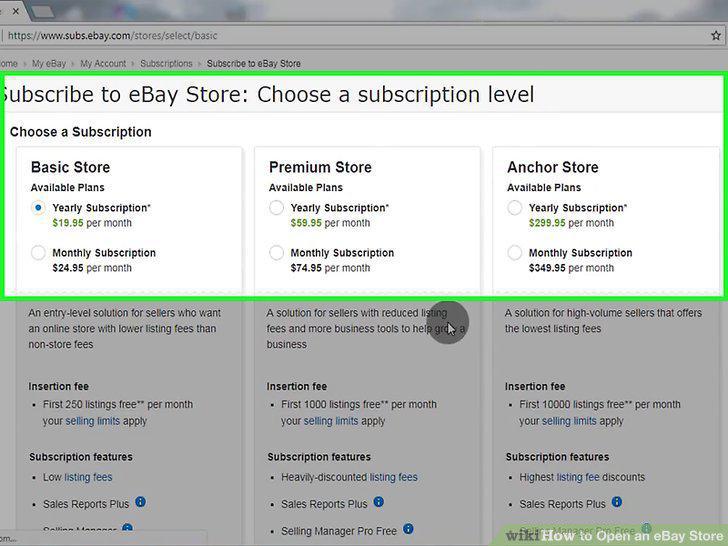Click the Anchor Store heading

point(552,167)
